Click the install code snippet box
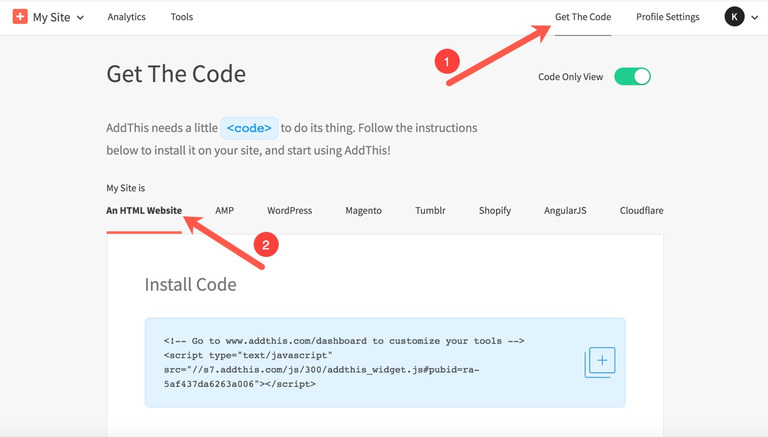Screen dimensions: 768x437 point(385,363)
